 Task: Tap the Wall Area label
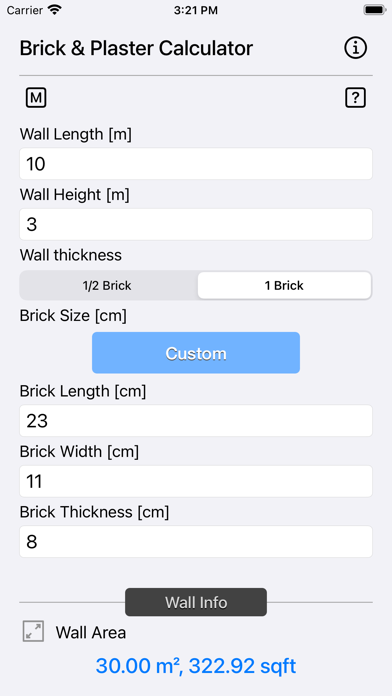[x=91, y=633]
